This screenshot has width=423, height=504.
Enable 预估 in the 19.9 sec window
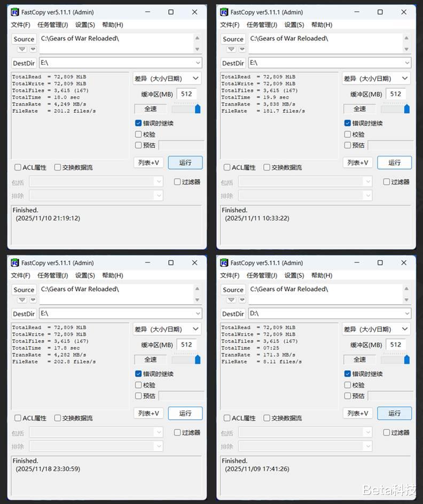[348, 145]
